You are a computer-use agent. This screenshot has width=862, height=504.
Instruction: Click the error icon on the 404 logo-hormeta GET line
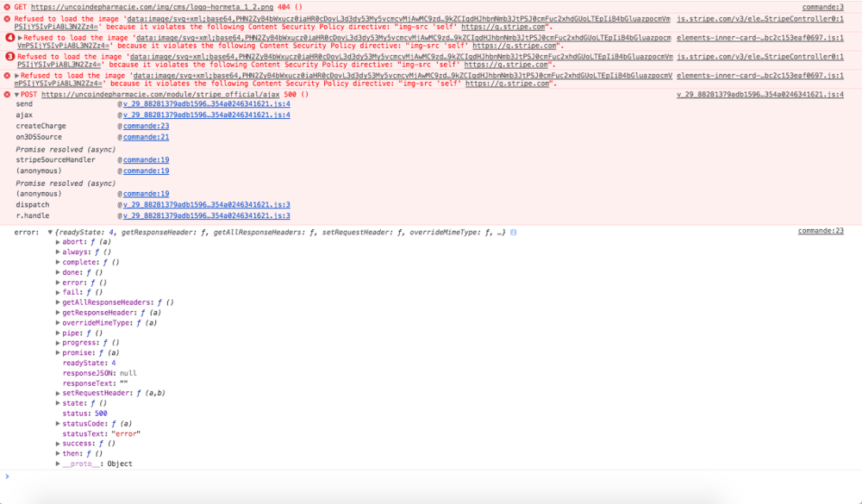click(x=6, y=5)
